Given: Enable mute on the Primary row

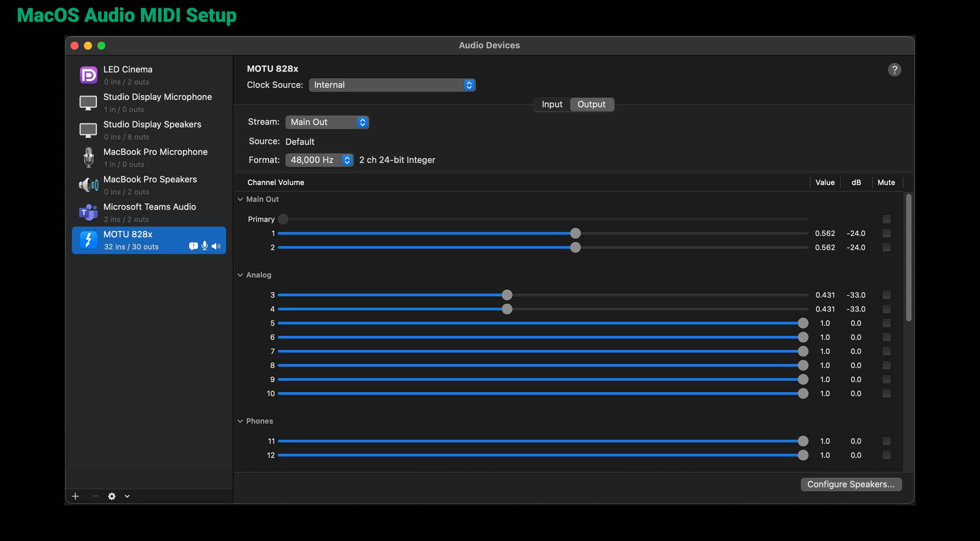Looking at the screenshot, I should click(886, 219).
